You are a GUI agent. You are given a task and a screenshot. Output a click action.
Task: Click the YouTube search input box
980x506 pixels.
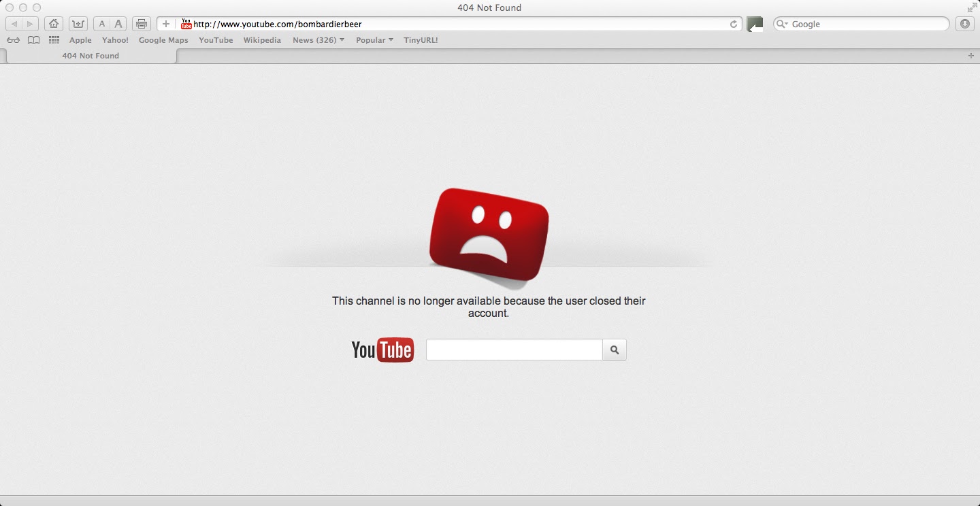(514, 350)
